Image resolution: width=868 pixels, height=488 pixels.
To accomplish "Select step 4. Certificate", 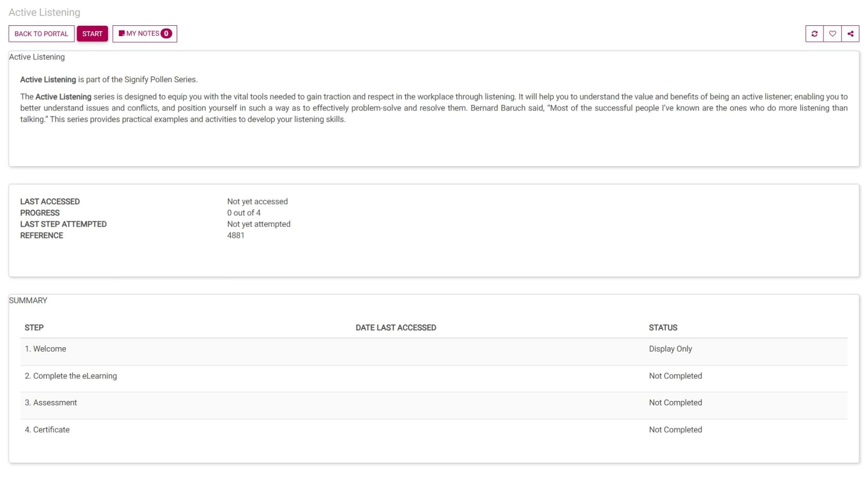I will click(47, 430).
